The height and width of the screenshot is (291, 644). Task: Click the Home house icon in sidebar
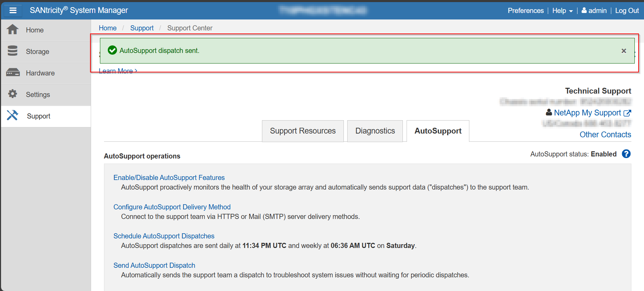click(x=13, y=30)
